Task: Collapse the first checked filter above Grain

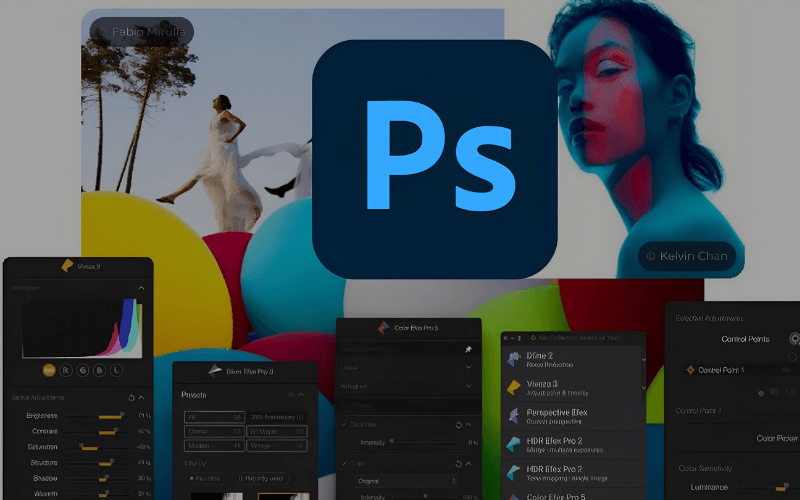Action: (x=468, y=424)
